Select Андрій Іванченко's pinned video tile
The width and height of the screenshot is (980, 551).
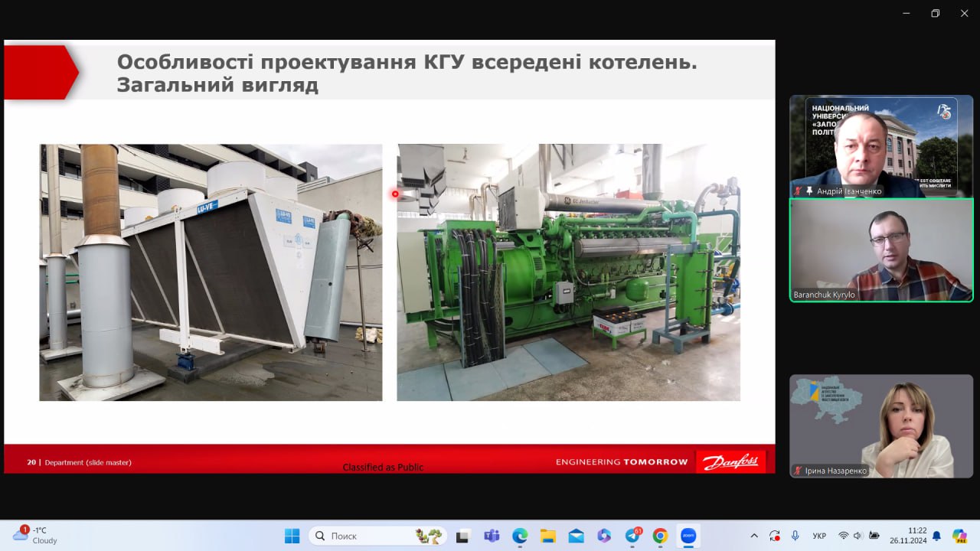881,146
